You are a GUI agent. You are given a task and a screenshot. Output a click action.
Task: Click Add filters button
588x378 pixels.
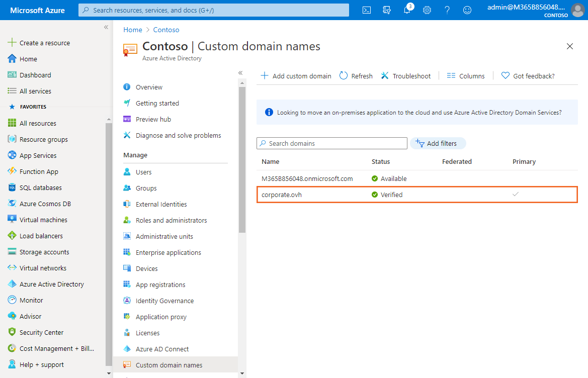438,143
